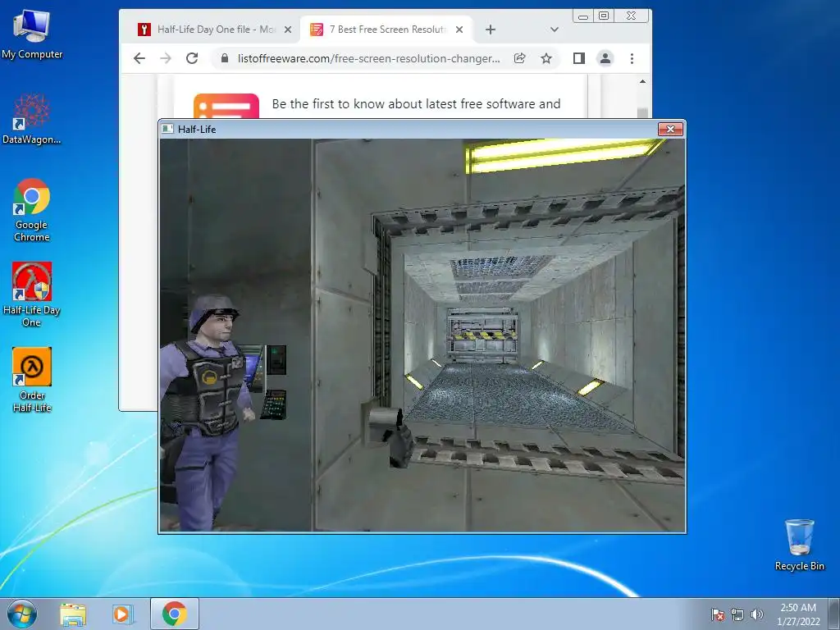Click the listoffreeware.com address bar
Viewport: 840px width, 630px height.
point(369,58)
